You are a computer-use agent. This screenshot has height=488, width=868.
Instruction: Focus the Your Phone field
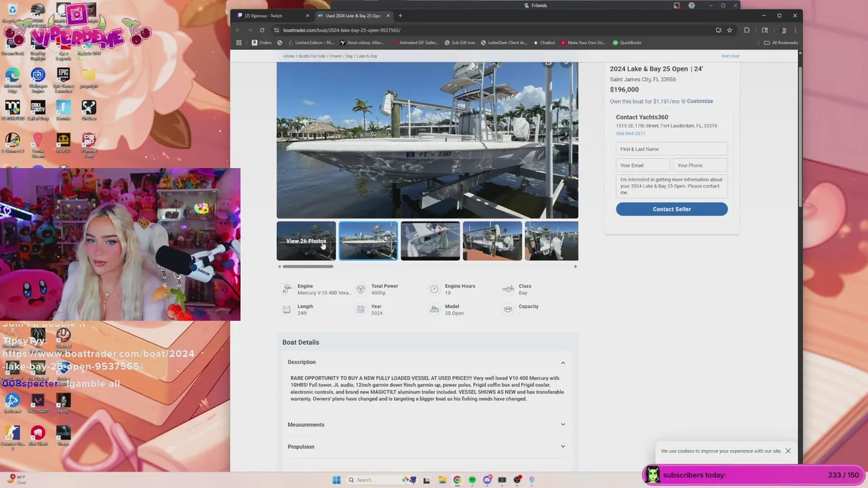pyautogui.click(x=701, y=165)
